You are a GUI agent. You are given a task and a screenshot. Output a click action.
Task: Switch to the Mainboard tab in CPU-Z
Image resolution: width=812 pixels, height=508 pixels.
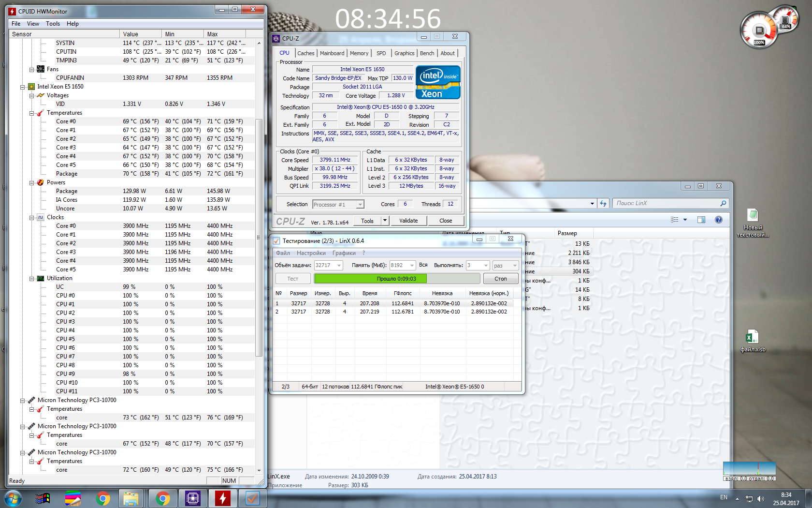tap(332, 53)
